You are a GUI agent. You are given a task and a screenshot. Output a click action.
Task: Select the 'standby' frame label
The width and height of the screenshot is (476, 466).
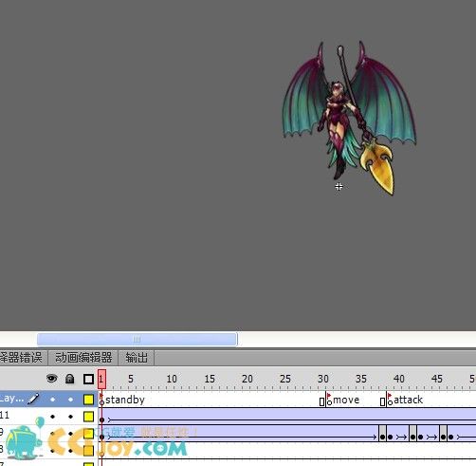point(125,400)
